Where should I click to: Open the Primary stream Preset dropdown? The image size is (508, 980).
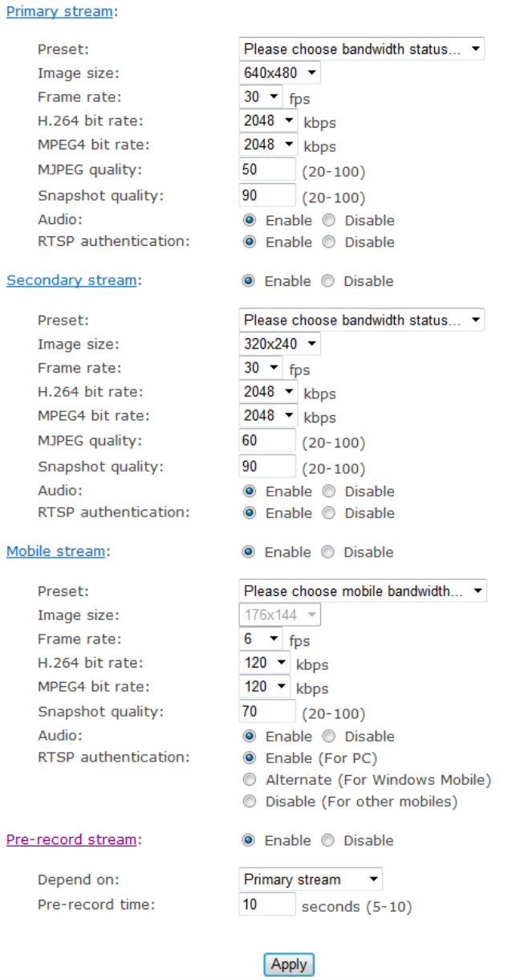click(x=362, y=49)
